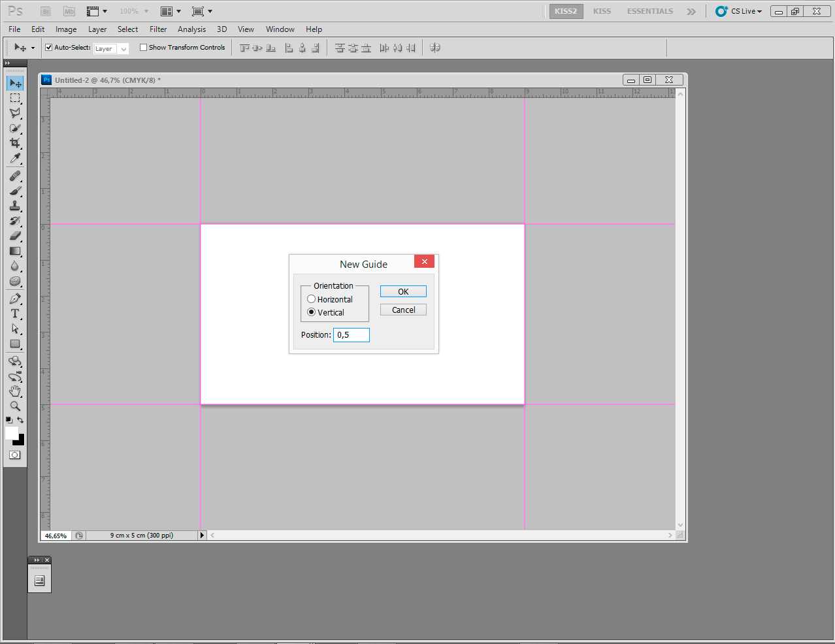This screenshot has width=835, height=644.
Task: Click the document zoom percentage field
Action: pos(56,536)
